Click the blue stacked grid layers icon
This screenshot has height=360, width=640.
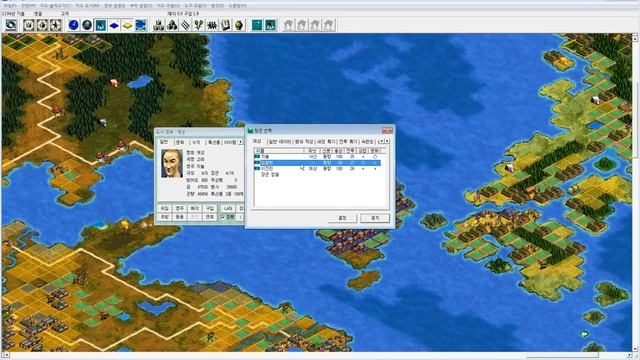[x=141, y=25]
